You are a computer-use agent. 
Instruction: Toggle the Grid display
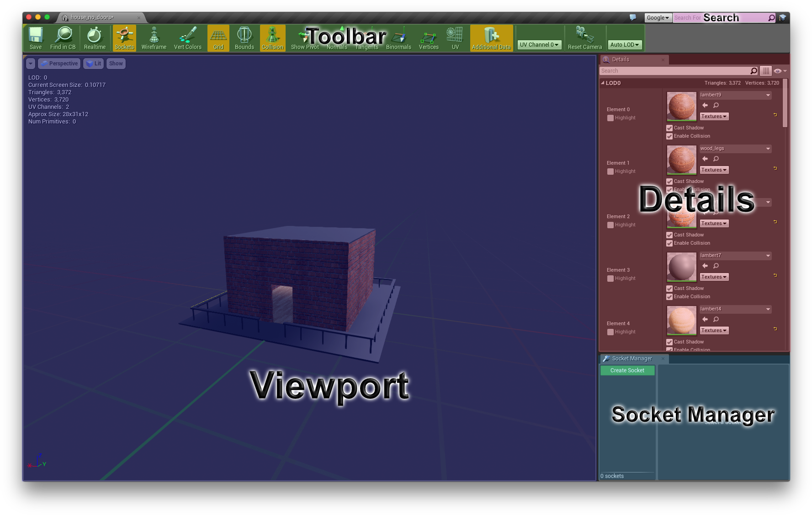[218, 38]
